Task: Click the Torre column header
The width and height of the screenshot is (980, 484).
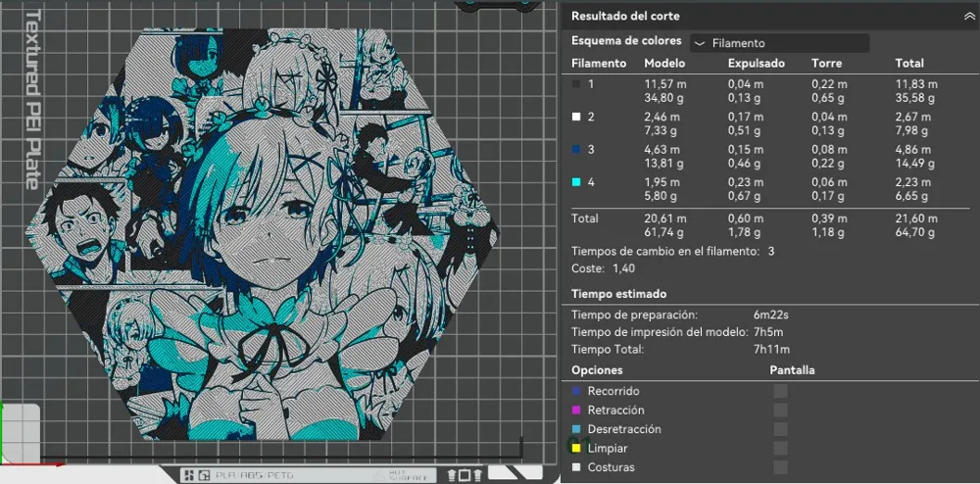Action: tap(827, 63)
